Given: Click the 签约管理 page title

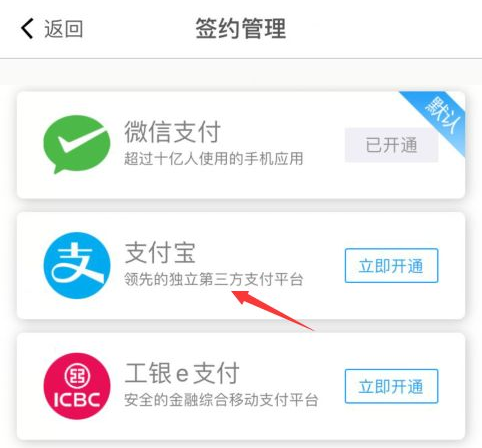Looking at the screenshot, I should click(241, 29).
